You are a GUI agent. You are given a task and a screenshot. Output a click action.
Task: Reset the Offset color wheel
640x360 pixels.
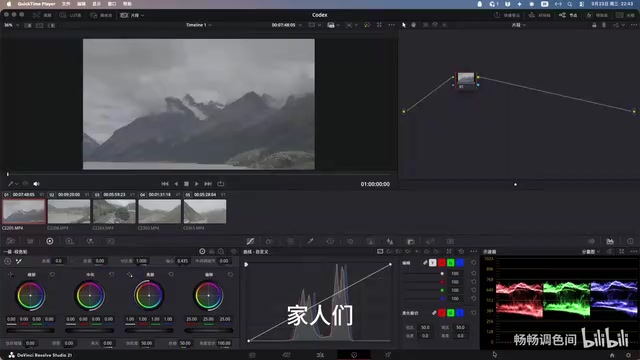pyautogui.click(x=230, y=275)
